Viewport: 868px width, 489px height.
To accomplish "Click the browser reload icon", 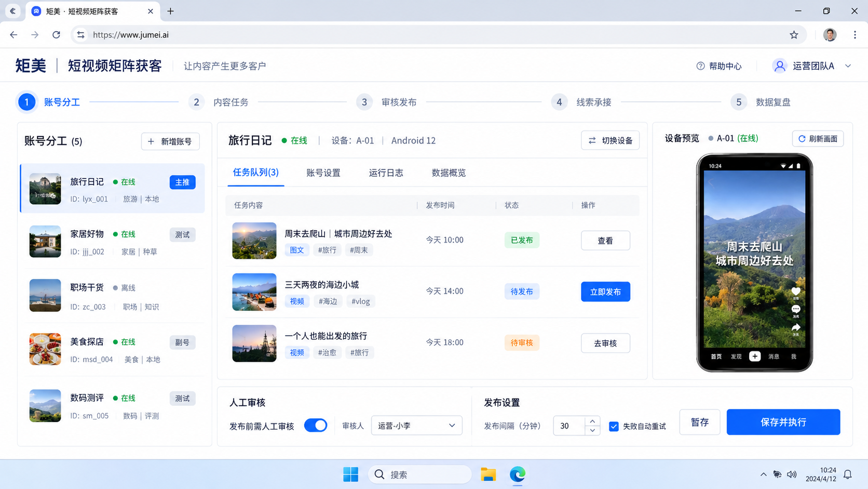I will (x=56, y=35).
